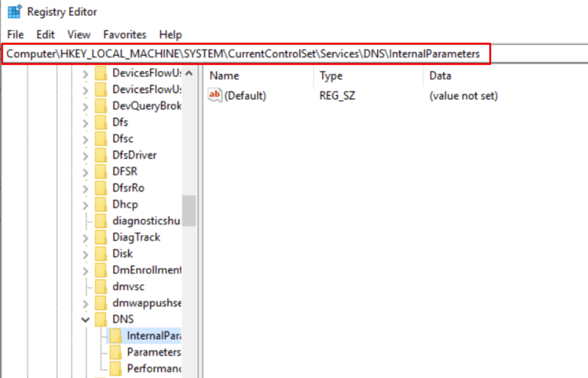Expand the Dfsc key chevron
Image resolution: width=588 pixels, height=378 pixels.
coord(85,140)
